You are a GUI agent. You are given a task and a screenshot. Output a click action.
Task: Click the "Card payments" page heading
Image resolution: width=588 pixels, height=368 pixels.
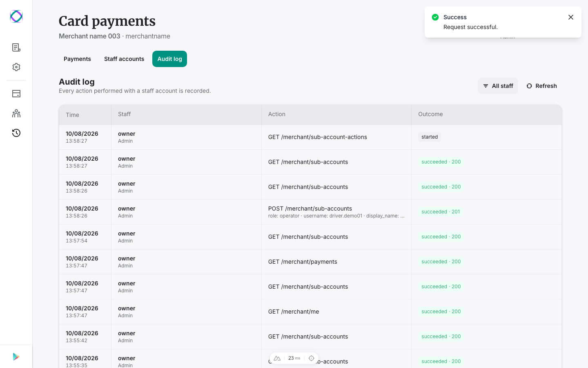point(107,21)
